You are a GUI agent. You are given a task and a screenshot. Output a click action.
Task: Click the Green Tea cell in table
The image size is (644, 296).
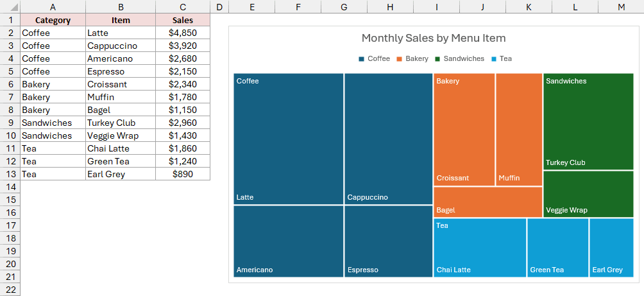(x=121, y=161)
